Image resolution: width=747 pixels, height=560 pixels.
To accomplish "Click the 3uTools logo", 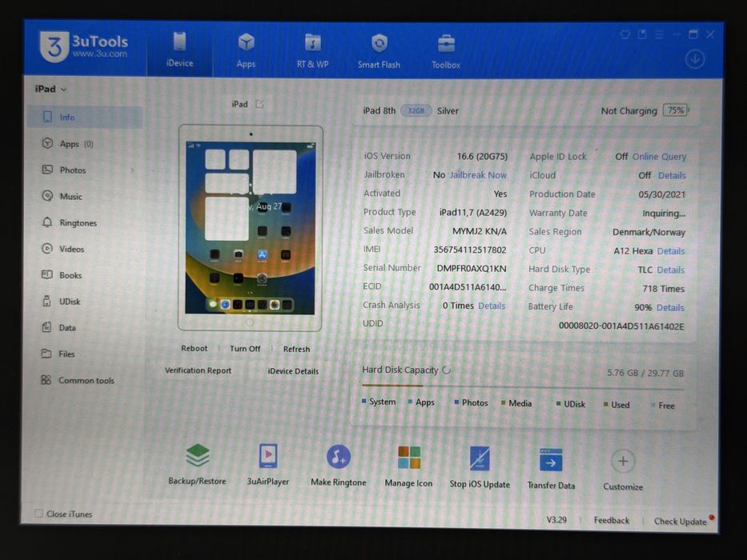I will (84, 47).
